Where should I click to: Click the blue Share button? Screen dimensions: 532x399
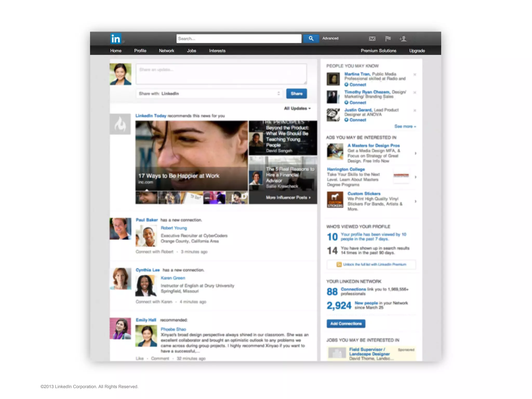pos(296,94)
